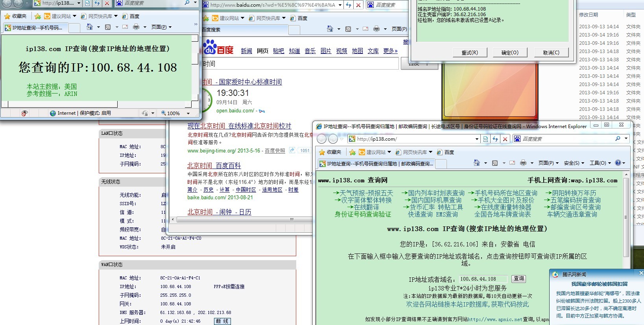Select the IP地址查询 tab in the front ip138 window
Screen dimensions: 644x325
tap(376, 164)
